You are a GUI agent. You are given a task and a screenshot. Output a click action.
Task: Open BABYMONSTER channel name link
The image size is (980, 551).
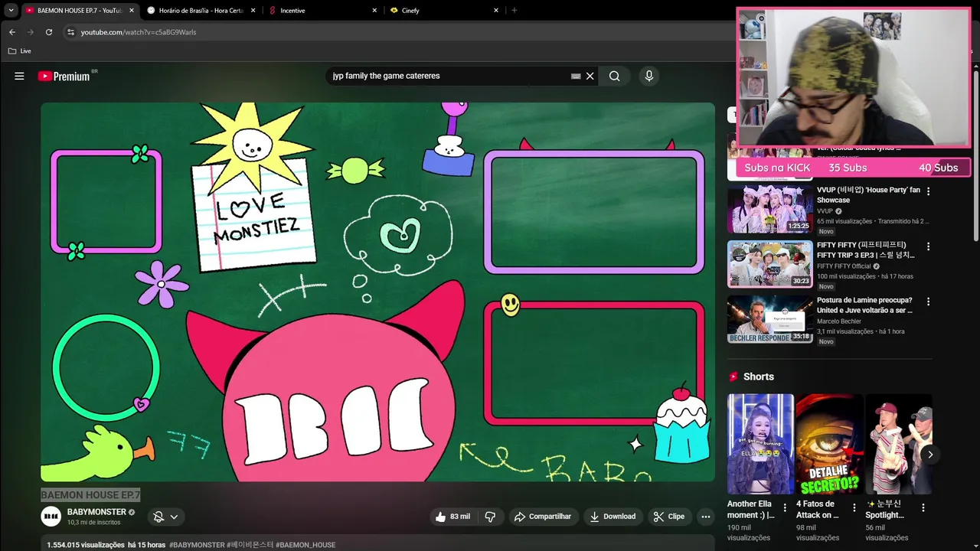point(96,512)
